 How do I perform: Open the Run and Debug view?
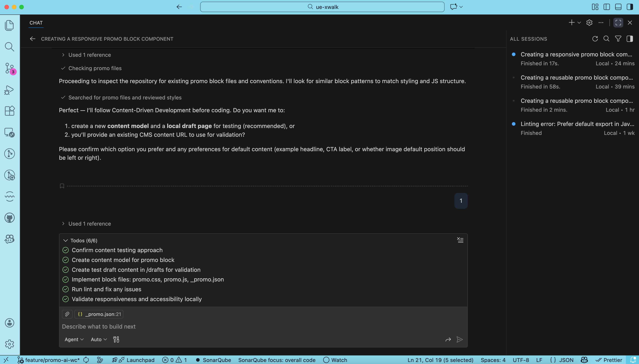click(9, 90)
